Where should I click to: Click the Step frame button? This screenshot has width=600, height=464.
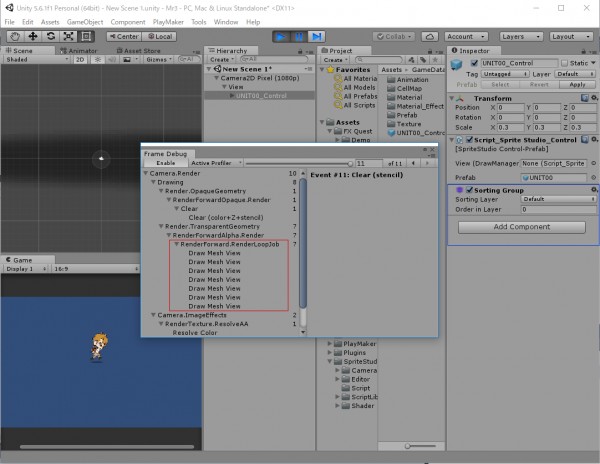[x=317, y=36]
